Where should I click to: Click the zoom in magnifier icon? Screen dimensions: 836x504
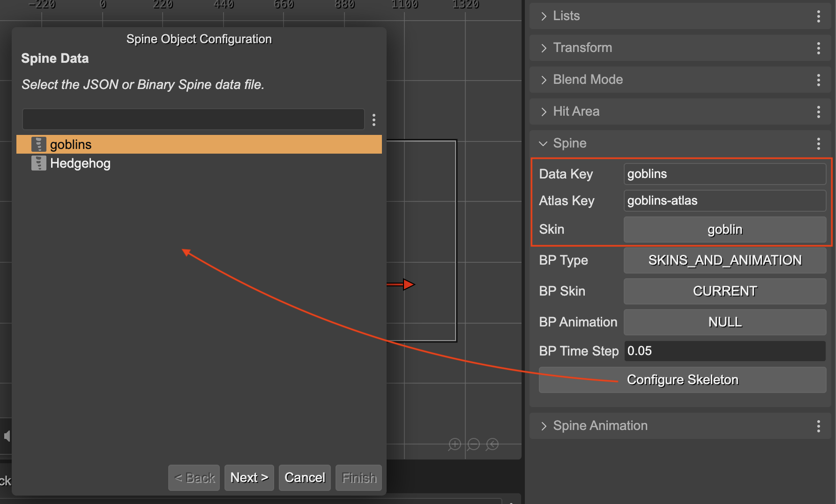tap(454, 444)
